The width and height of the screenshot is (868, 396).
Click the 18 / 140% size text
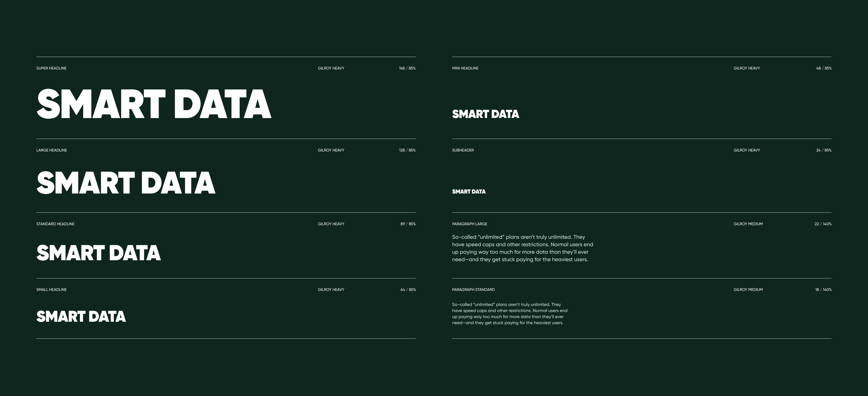pyautogui.click(x=823, y=290)
